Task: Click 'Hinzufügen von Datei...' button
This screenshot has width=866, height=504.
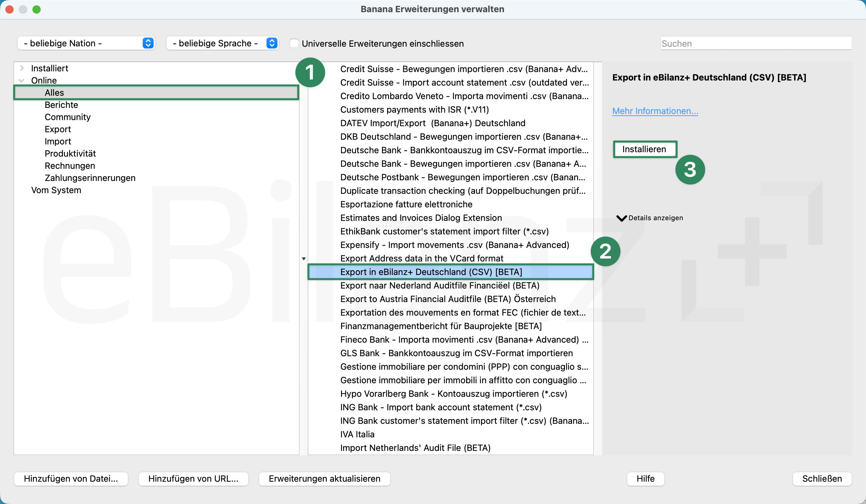Action: click(x=71, y=479)
